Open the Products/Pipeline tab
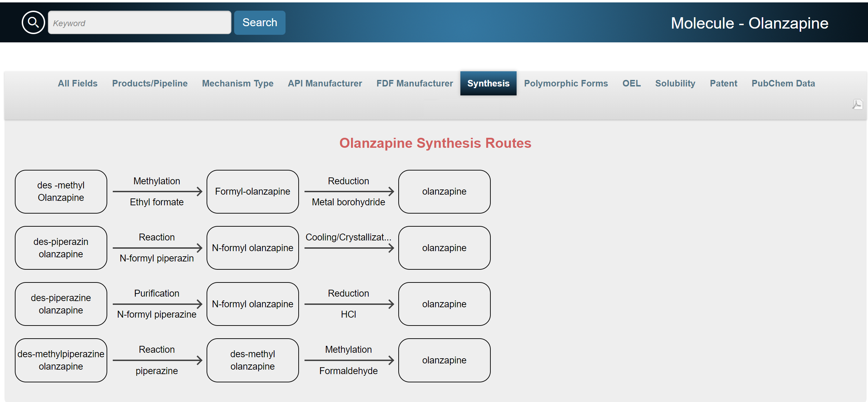 [x=150, y=83]
